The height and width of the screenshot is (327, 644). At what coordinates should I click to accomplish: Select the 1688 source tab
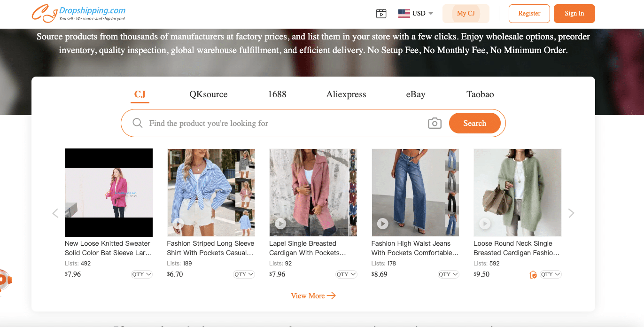[277, 94]
